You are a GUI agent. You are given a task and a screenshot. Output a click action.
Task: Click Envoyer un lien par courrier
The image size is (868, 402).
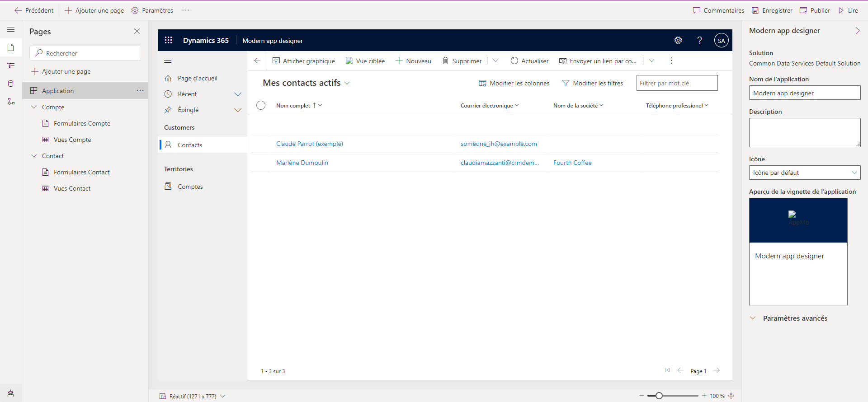(598, 61)
